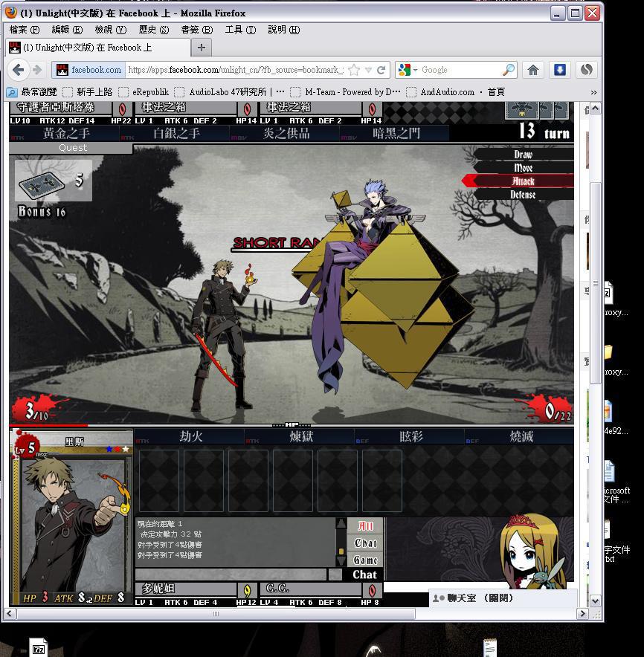644x657 pixels.
Task: Open the 說明 menu
Action: pos(284,30)
